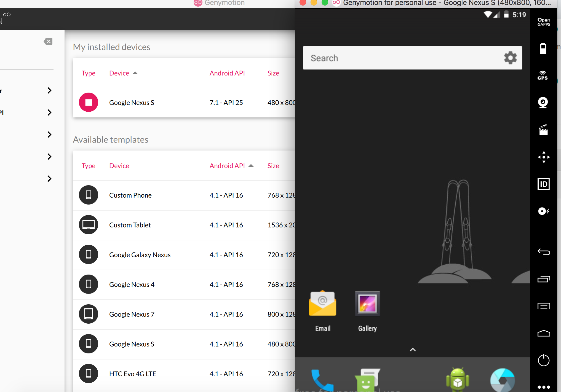Sort installed devices by Device column

119,73
